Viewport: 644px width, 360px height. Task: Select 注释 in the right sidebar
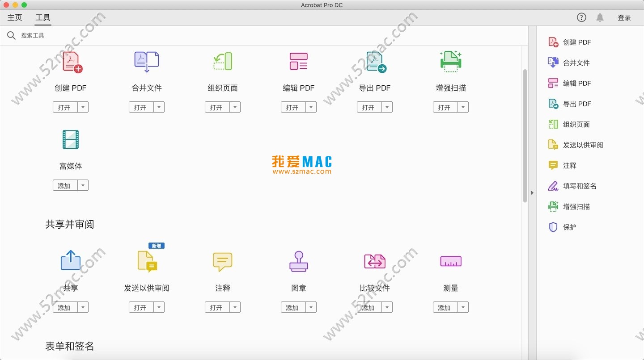tap(563, 165)
